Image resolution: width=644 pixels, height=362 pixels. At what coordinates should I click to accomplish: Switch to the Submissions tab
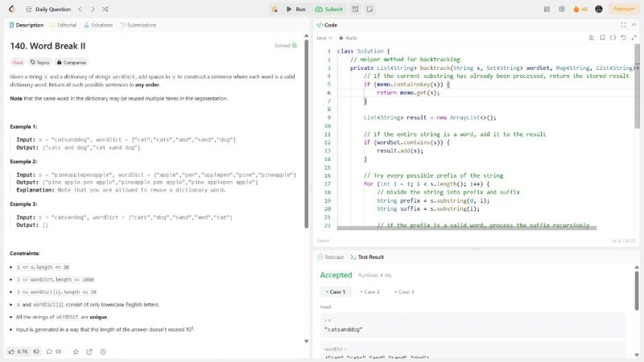(x=138, y=25)
